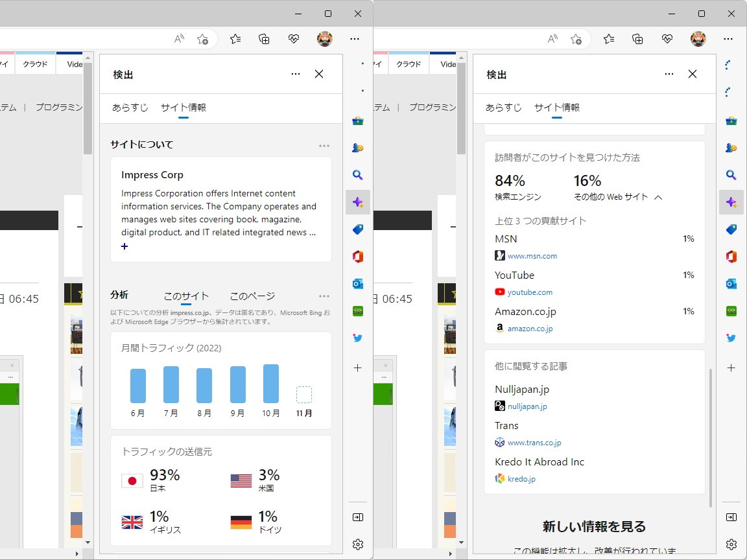Select the 10月 bar in the traffic chart
The image size is (747, 560).
point(270,383)
